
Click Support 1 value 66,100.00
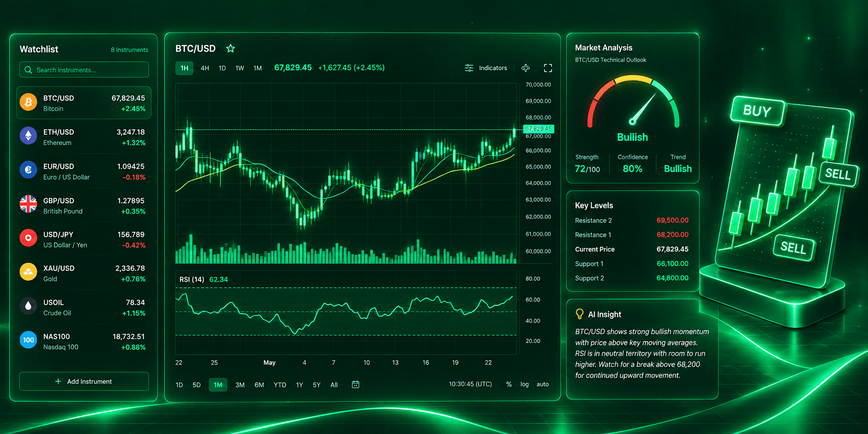point(672,264)
